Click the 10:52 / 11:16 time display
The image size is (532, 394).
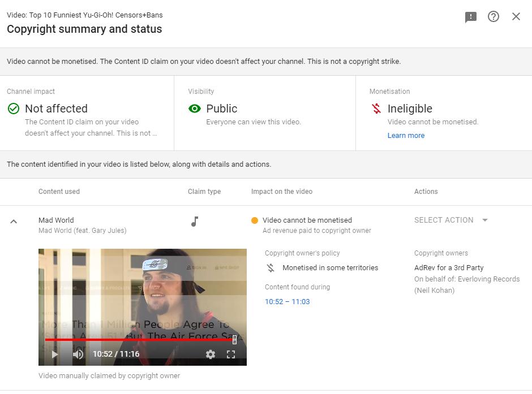pyautogui.click(x=116, y=354)
